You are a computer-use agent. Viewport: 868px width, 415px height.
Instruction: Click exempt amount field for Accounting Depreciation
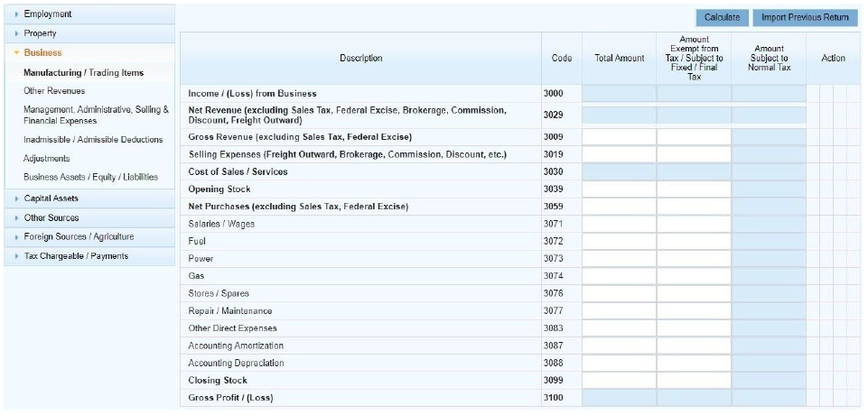(694, 363)
